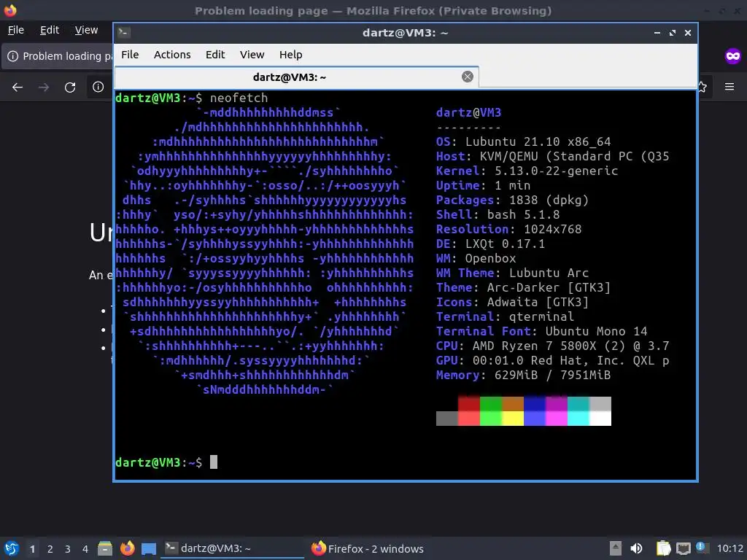This screenshot has height=560, width=747.
Task: Close the QTerminal window
Action: (687, 33)
